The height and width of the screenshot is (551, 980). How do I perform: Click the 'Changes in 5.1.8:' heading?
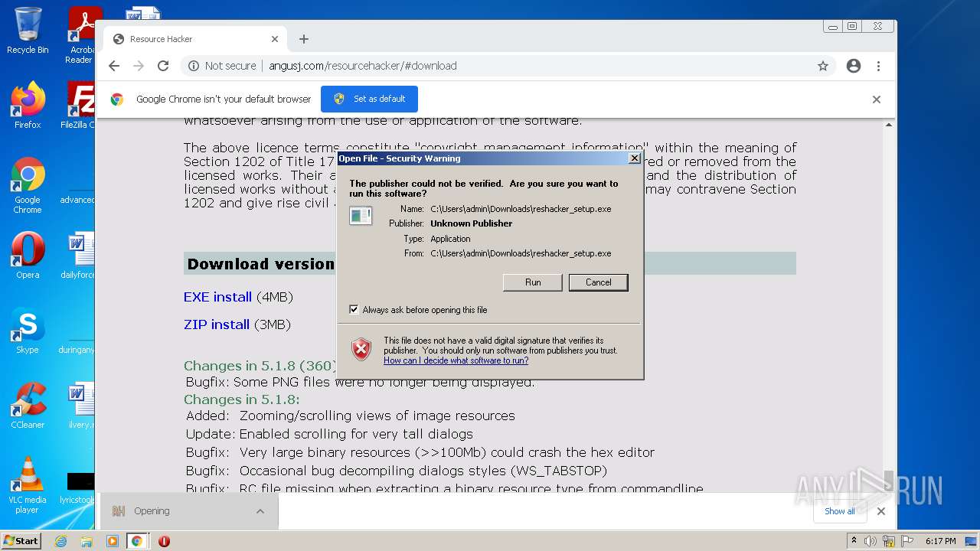coord(241,399)
